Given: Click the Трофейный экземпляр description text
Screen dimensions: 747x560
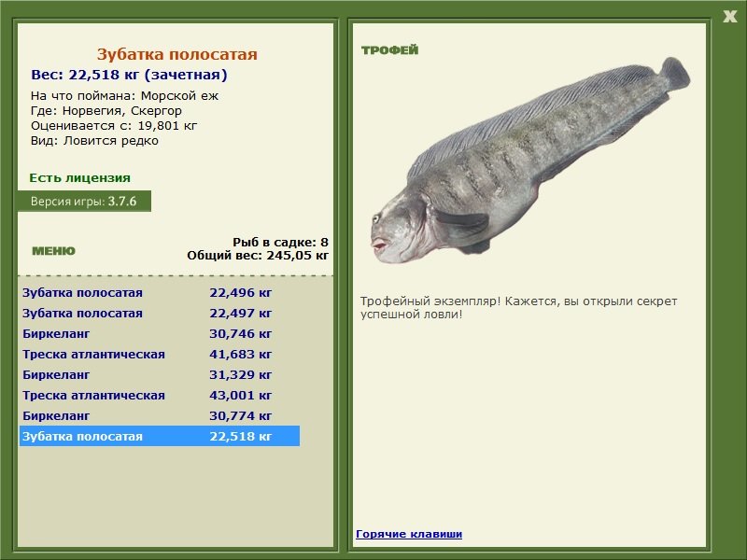Looking at the screenshot, I should click(518, 308).
